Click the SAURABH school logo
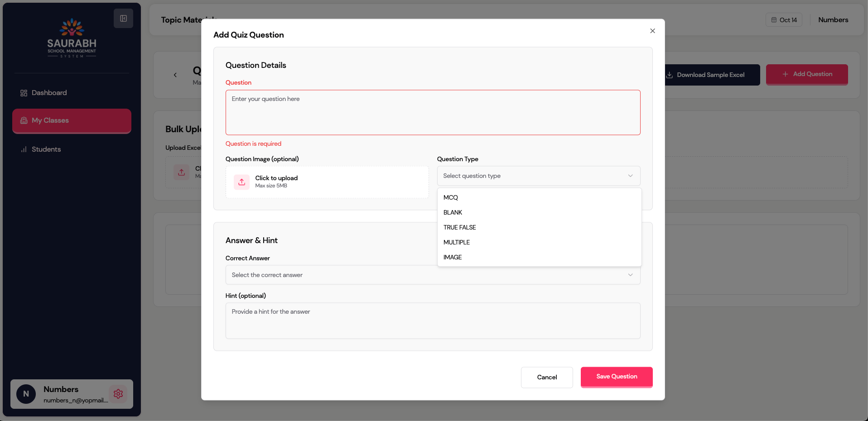 click(72, 38)
